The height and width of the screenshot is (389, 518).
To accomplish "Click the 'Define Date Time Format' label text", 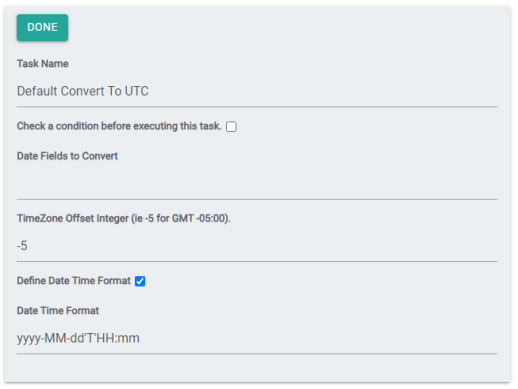I will (x=74, y=281).
